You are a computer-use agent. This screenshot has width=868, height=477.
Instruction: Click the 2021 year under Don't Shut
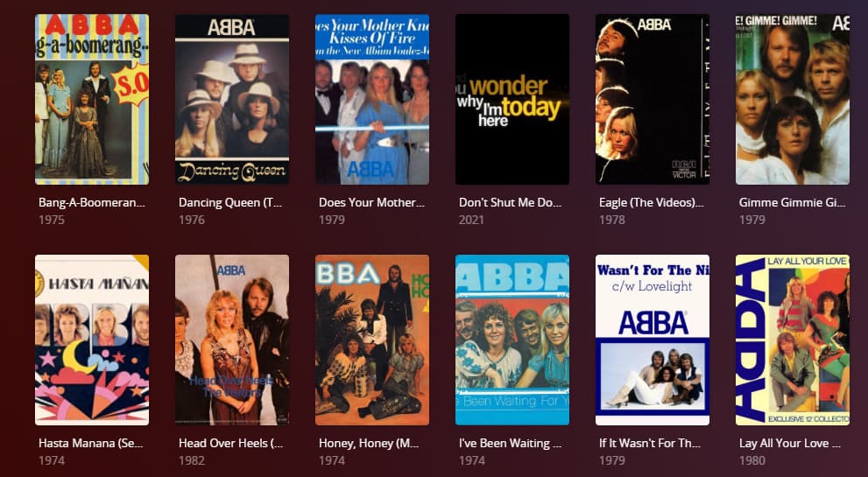click(471, 220)
